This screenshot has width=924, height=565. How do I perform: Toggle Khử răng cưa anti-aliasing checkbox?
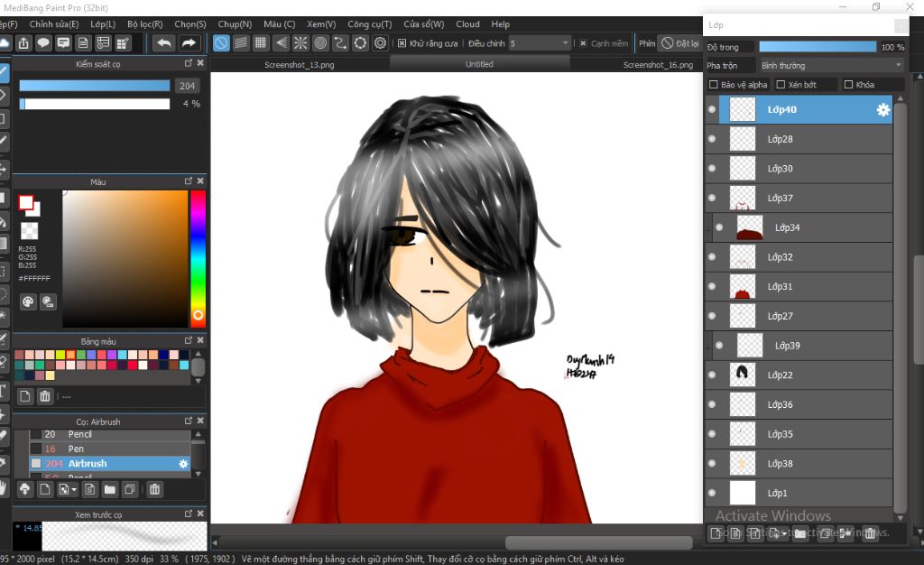[402, 43]
